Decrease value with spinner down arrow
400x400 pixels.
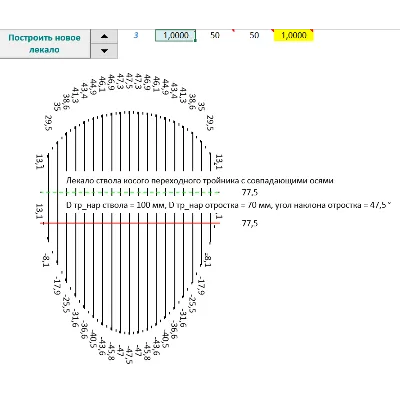pyautogui.click(x=104, y=51)
